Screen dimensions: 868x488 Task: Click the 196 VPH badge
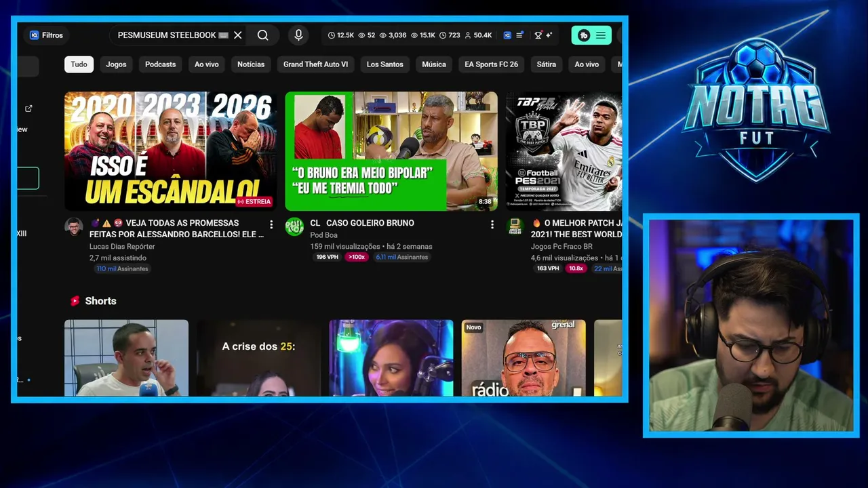tap(328, 258)
